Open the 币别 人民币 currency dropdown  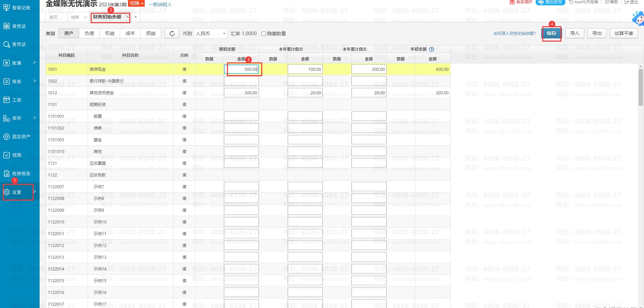click(211, 34)
